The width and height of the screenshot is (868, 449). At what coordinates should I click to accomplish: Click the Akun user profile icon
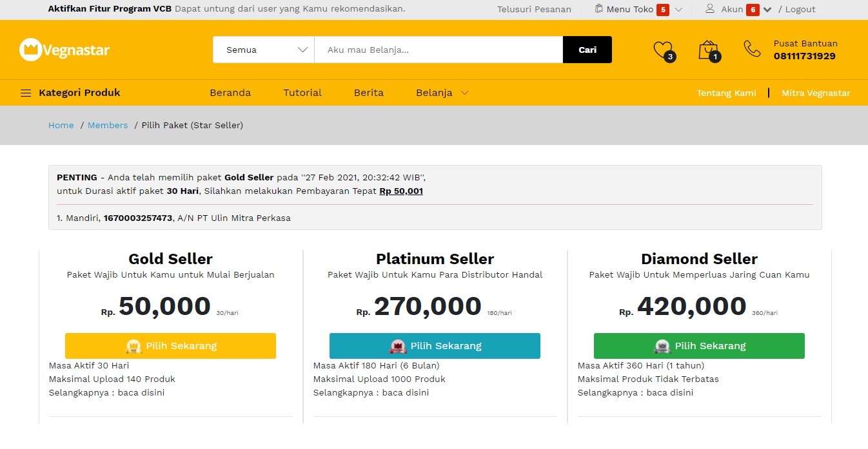pos(710,9)
